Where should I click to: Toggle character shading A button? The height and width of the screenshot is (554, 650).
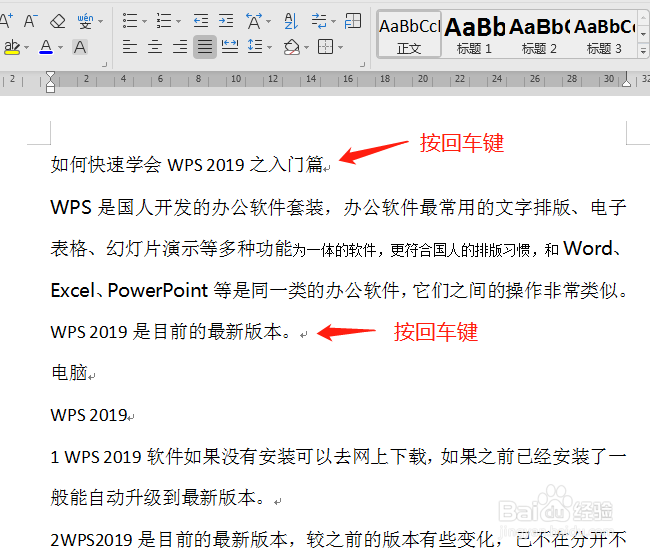pyautogui.click(x=80, y=47)
